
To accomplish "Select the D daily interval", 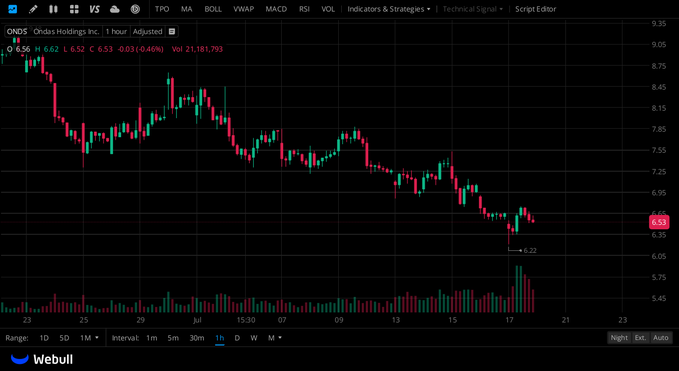I will (237, 338).
